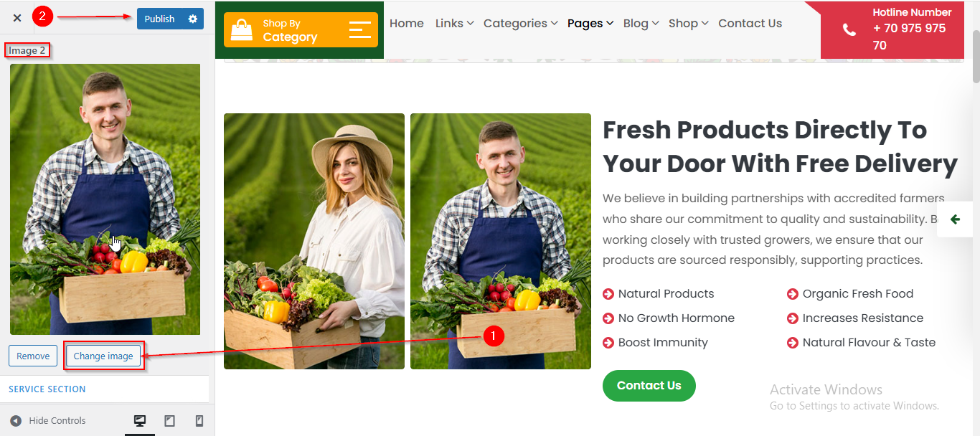Click the shopping bag category icon
Image resolution: width=980 pixels, height=436 pixels.
point(242,30)
